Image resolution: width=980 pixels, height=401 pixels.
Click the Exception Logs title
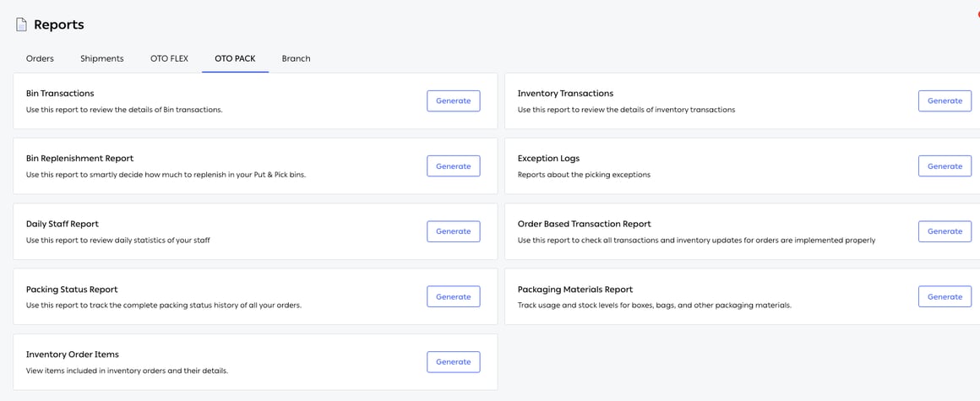coord(549,159)
